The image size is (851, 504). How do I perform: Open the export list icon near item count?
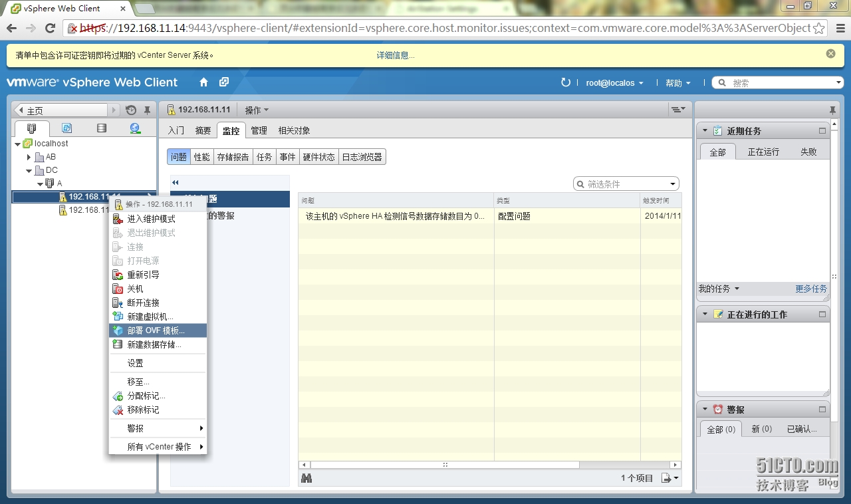[x=670, y=478]
